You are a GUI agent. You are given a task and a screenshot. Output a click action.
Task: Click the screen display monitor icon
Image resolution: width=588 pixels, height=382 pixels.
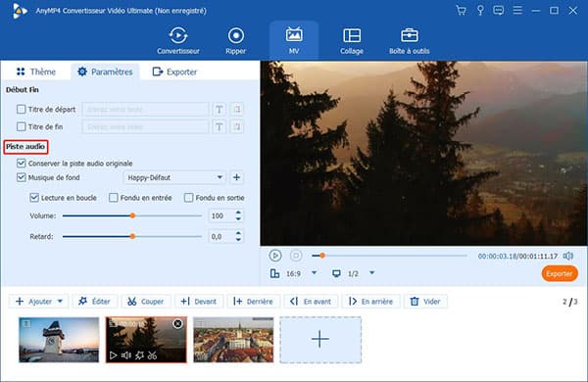click(336, 273)
